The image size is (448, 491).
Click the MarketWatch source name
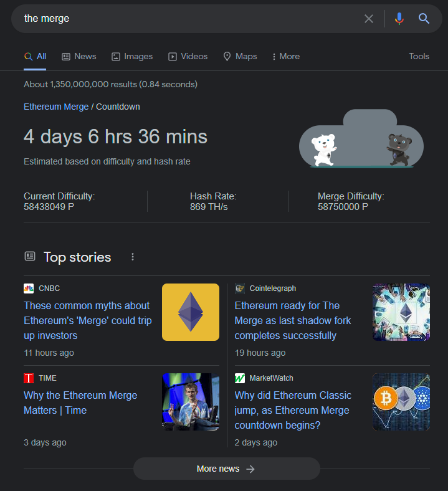pyautogui.click(x=272, y=378)
